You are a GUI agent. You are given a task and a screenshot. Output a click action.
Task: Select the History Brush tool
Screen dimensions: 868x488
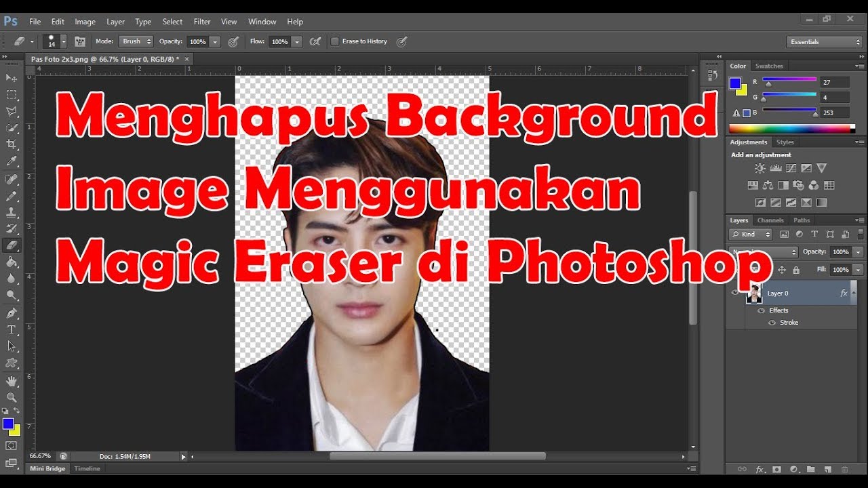click(x=12, y=229)
